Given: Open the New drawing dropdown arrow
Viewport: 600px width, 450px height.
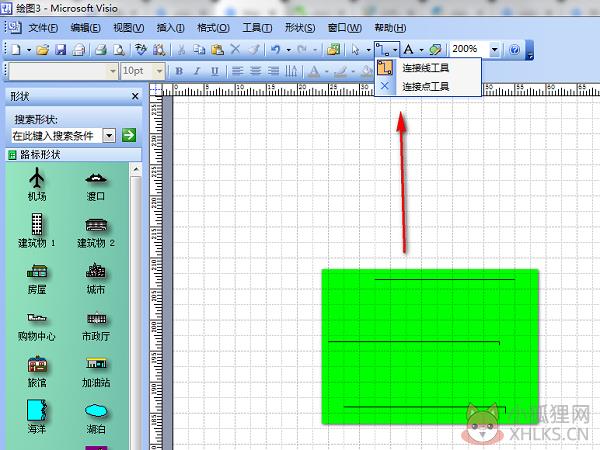Looking at the screenshot, I should (29, 50).
